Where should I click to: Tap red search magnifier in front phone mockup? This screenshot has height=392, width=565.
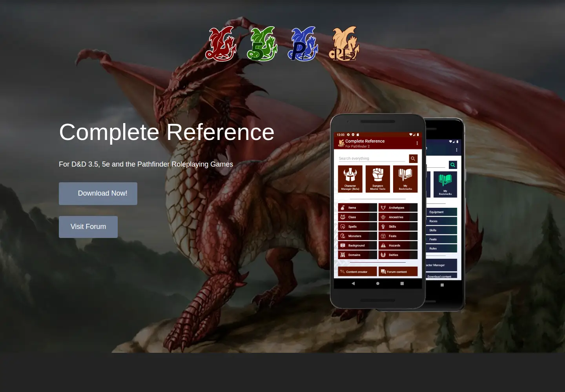tap(413, 158)
